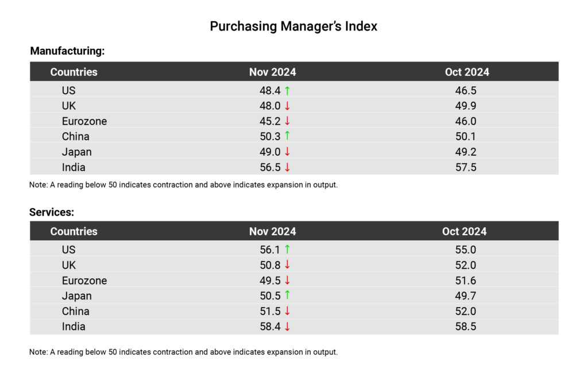Screen dimensions: 588x372
Task: Select the Japan row label in Services table
Action: point(77,296)
